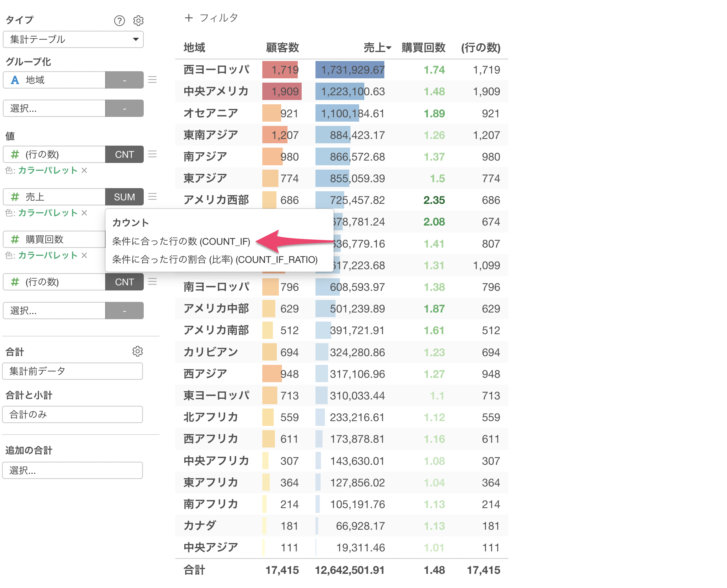Open the help question mark icon next to タイプ
The image size is (727, 588).
pos(119,20)
